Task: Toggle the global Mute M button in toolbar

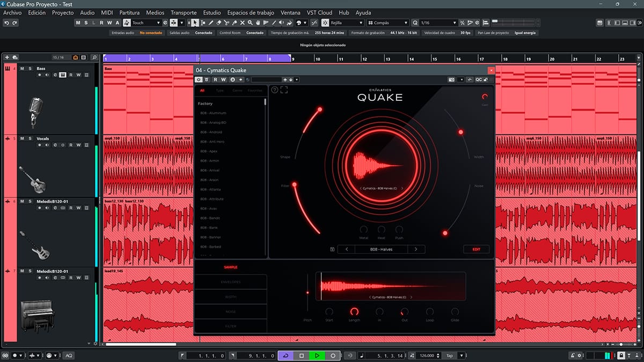Action: click(x=78, y=23)
